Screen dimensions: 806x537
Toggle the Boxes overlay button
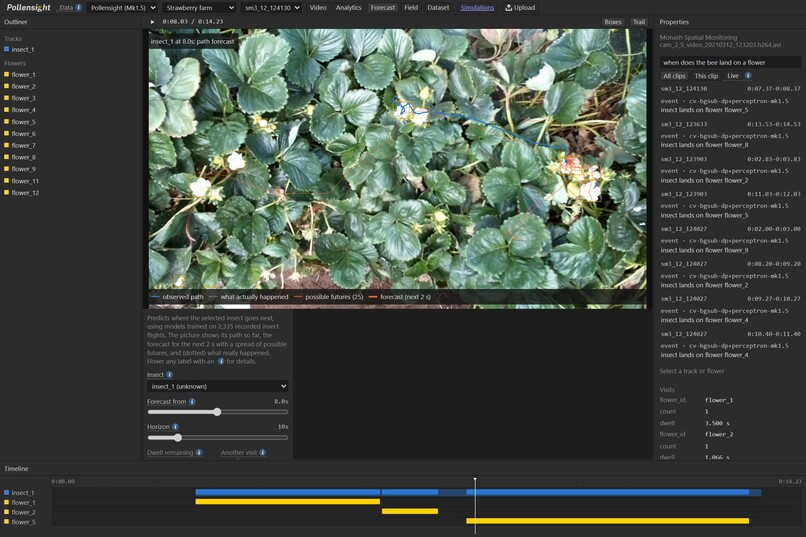(x=613, y=22)
